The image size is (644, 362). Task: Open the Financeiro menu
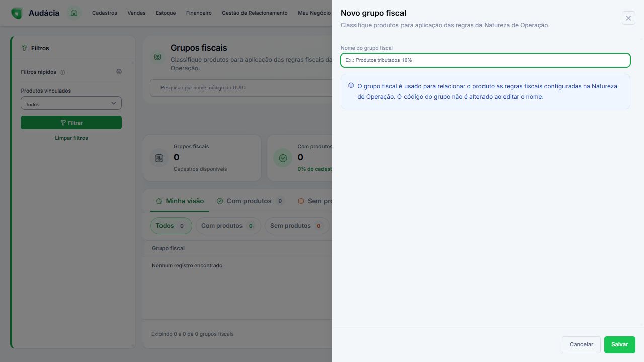[199, 13]
